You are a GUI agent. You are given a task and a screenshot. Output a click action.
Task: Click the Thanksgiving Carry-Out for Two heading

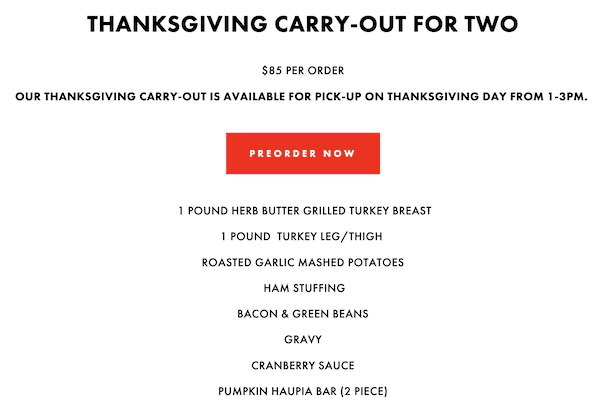click(x=303, y=24)
